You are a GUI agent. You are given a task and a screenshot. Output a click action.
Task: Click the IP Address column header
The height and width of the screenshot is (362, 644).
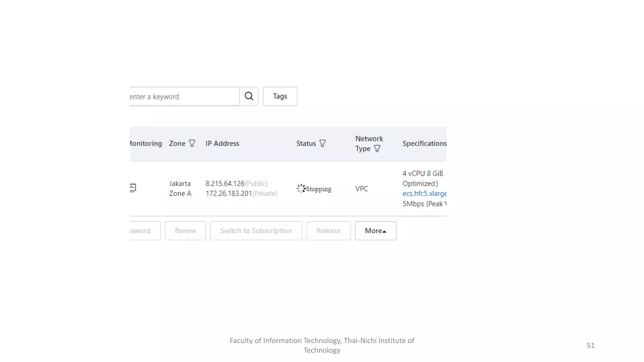[x=222, y=143]
